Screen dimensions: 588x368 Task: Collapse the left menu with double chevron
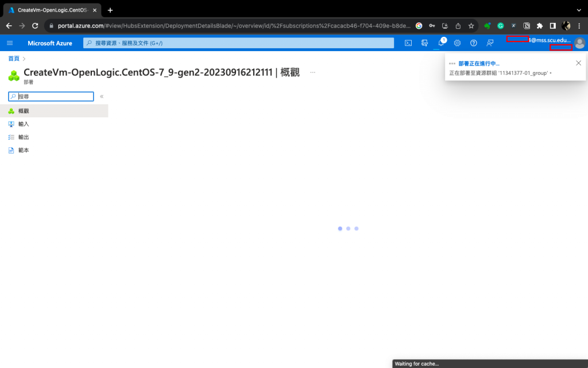click(x=102, y=97)
